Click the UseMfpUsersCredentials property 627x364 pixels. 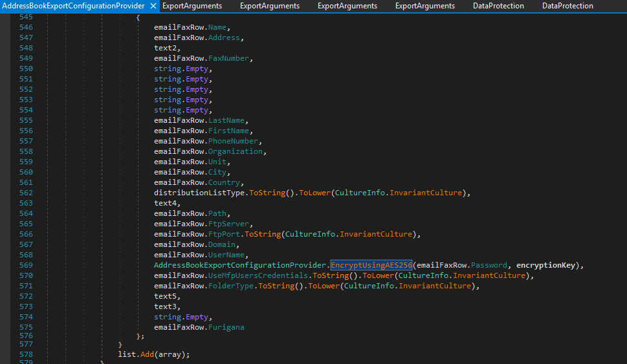pos(257,276)
